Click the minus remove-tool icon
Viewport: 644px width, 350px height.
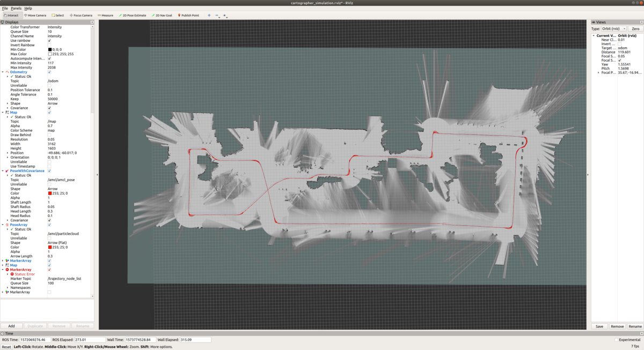pos(217,16)
